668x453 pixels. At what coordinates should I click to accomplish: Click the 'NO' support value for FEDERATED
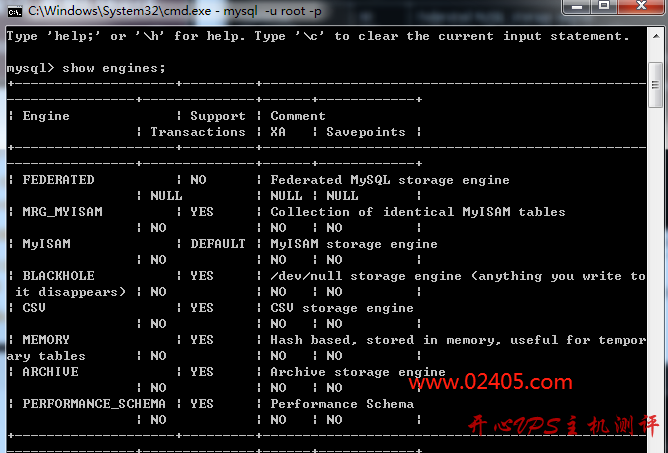click(x=198, y=180)
